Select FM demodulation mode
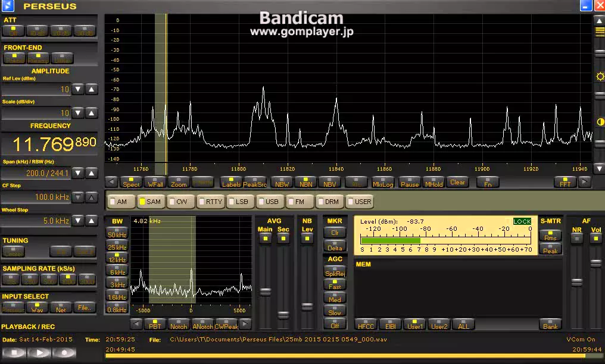 click(x=300, y=202)
